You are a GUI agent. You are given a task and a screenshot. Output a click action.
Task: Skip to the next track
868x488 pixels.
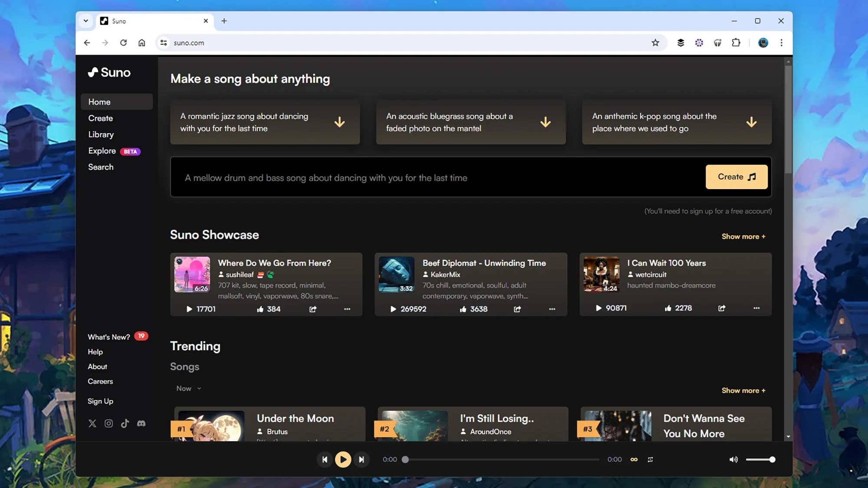pos(361,459)
